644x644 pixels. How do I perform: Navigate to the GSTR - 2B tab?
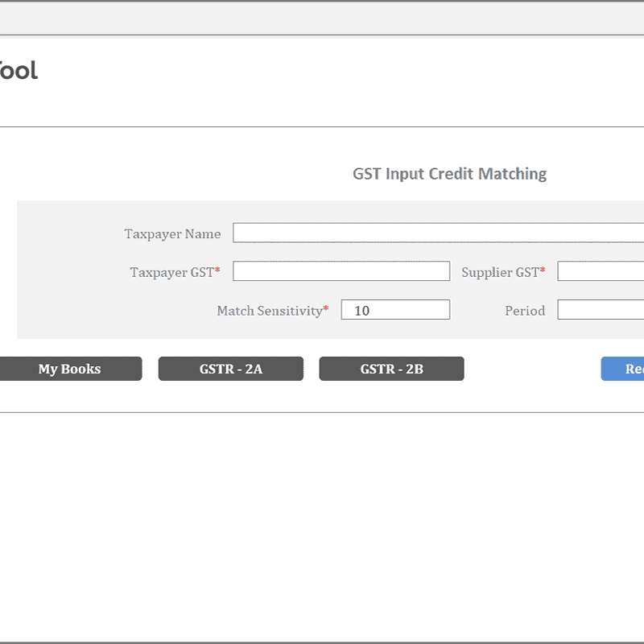[391, 369]
